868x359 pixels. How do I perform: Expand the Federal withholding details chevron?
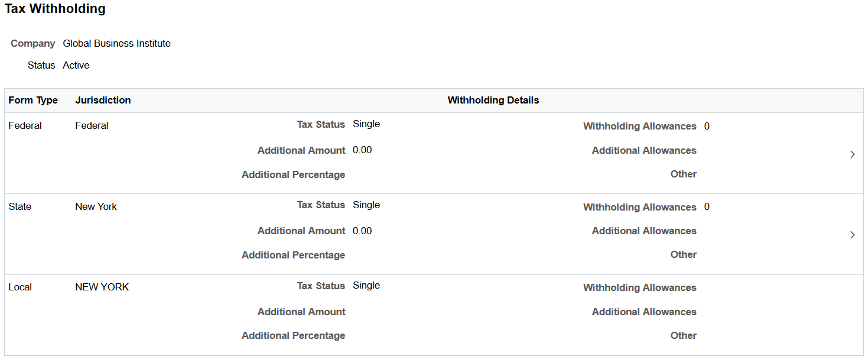tap(852, 154)
